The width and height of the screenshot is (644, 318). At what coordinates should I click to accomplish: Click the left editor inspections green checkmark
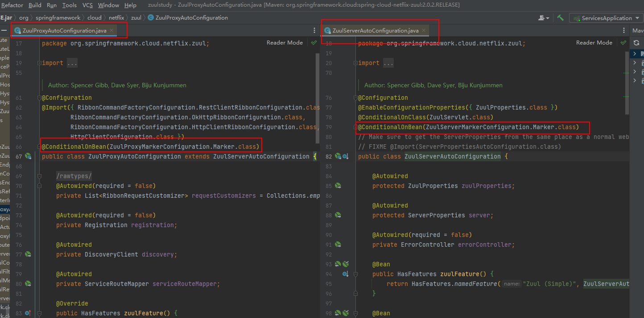click(314, 43)
